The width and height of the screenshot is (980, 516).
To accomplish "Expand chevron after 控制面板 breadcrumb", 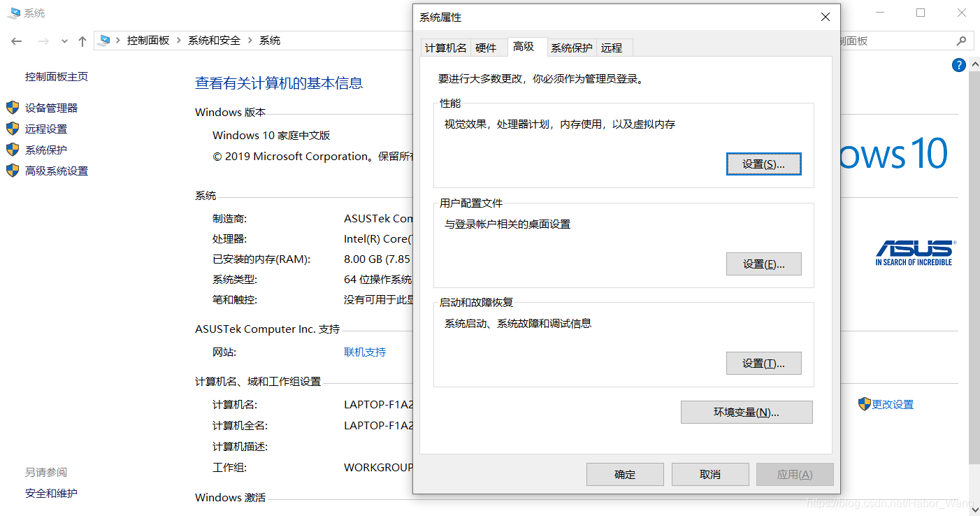I will click(x=179, y=41).
